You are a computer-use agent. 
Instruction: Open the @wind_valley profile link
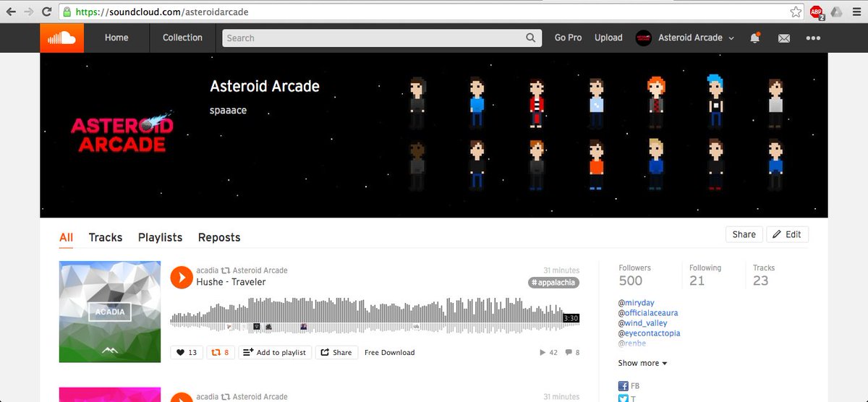pyautogui.click(x=642, y=323)
